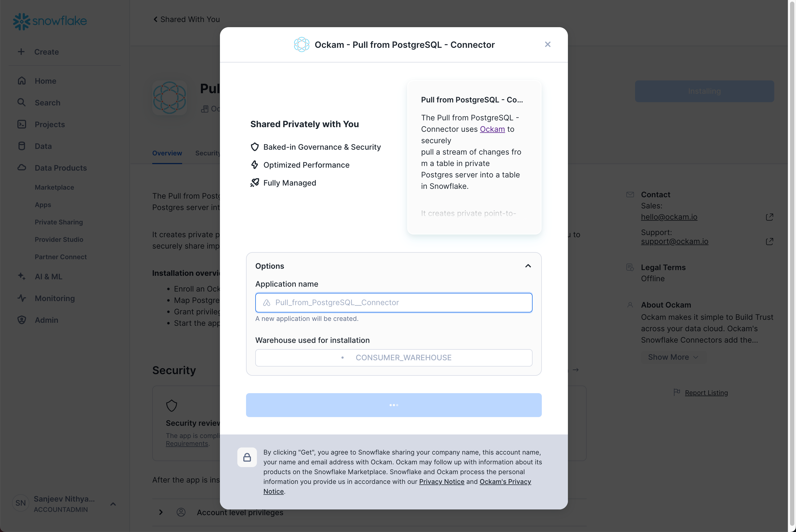Click the Baked-in Governance shield icon

pyautogui.click(x=254, y=147)
